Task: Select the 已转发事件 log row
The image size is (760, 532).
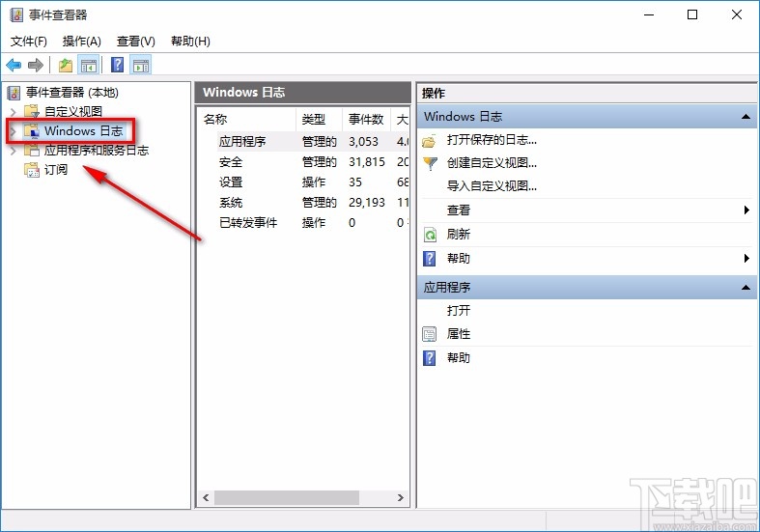Action: 304,223
